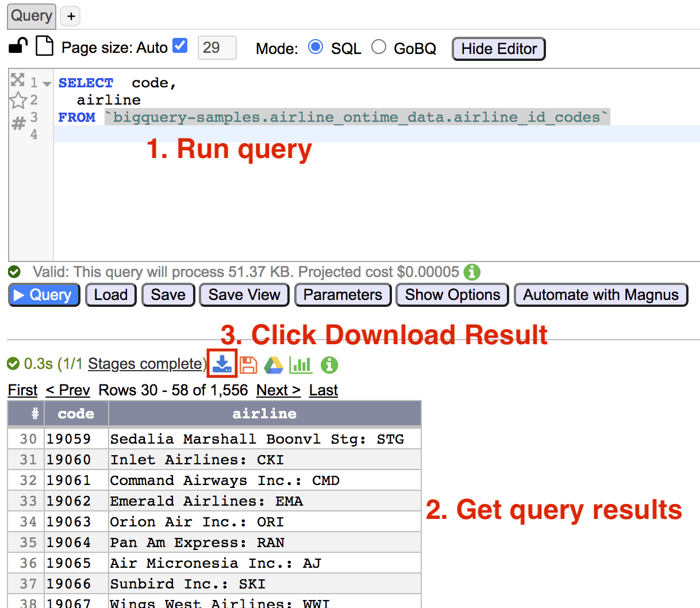Add a new tab with plus button
The image size is (700, 608).
[71, 16]
